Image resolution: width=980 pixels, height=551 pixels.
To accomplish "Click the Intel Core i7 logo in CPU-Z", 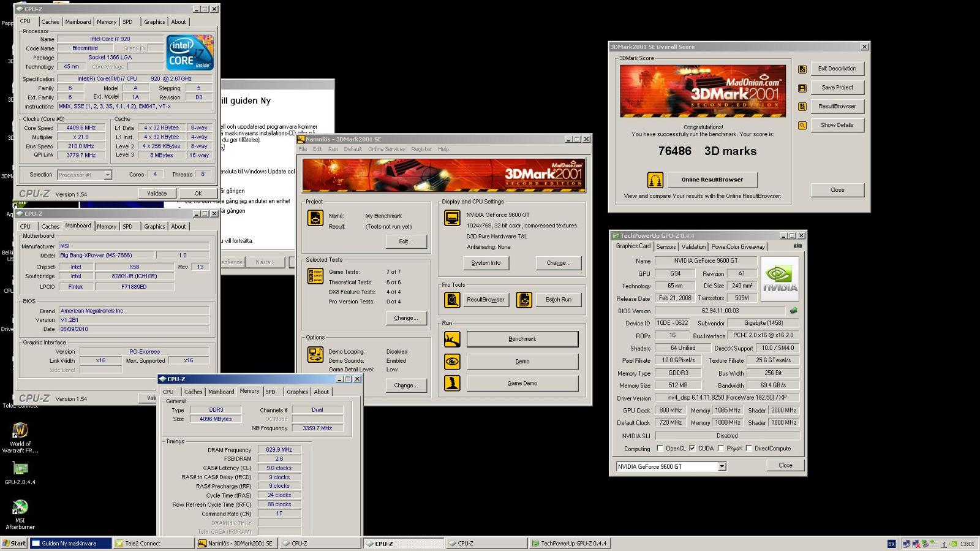I will click(x=190, y=52).
